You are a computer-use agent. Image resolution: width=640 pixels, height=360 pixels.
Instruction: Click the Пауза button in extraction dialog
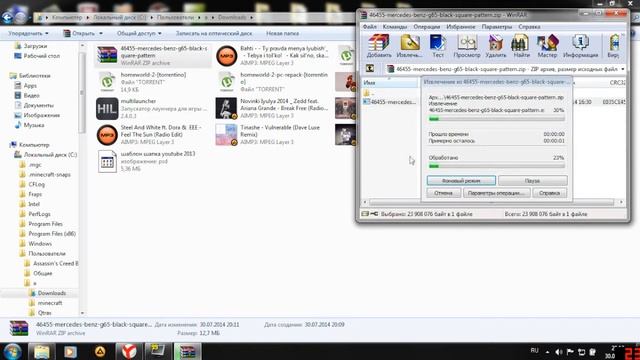point(533,180)
